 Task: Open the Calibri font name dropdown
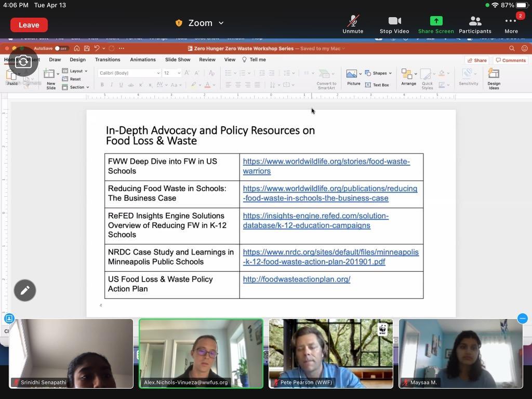129,73
